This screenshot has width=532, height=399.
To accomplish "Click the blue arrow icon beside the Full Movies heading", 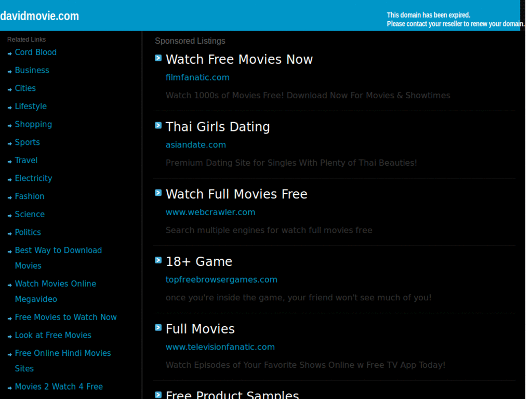I will point(158,327).
